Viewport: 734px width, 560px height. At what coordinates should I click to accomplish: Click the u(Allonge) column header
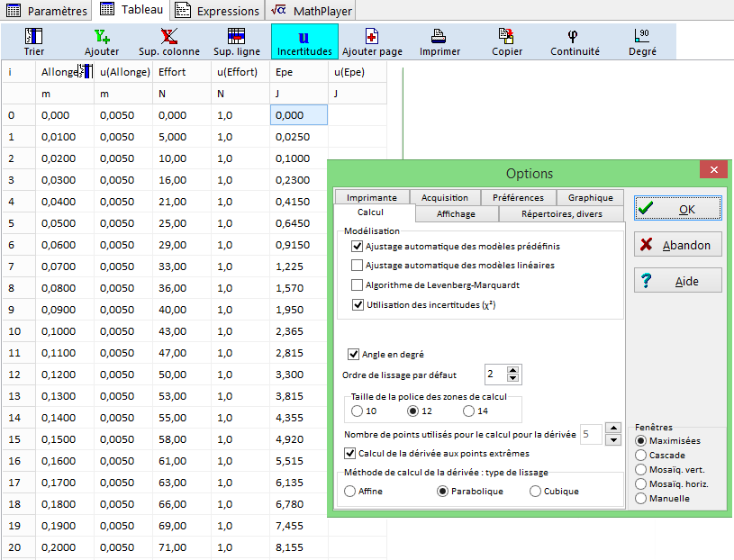(x=123, y=72)
